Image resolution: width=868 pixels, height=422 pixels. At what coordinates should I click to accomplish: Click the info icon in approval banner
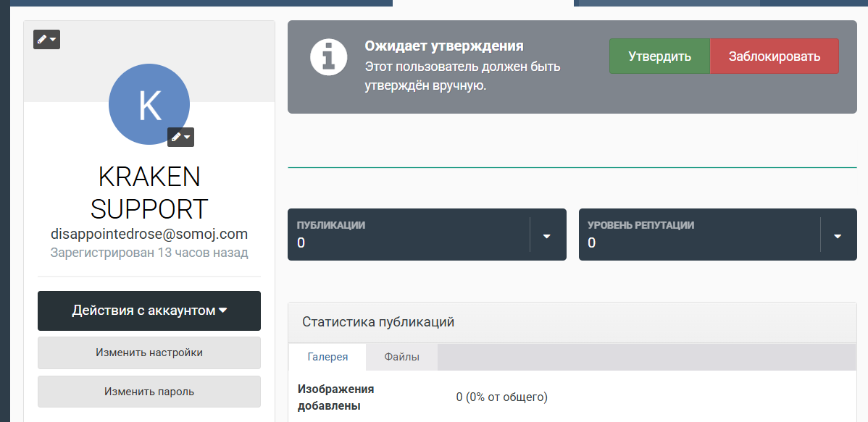click(329, 56)
